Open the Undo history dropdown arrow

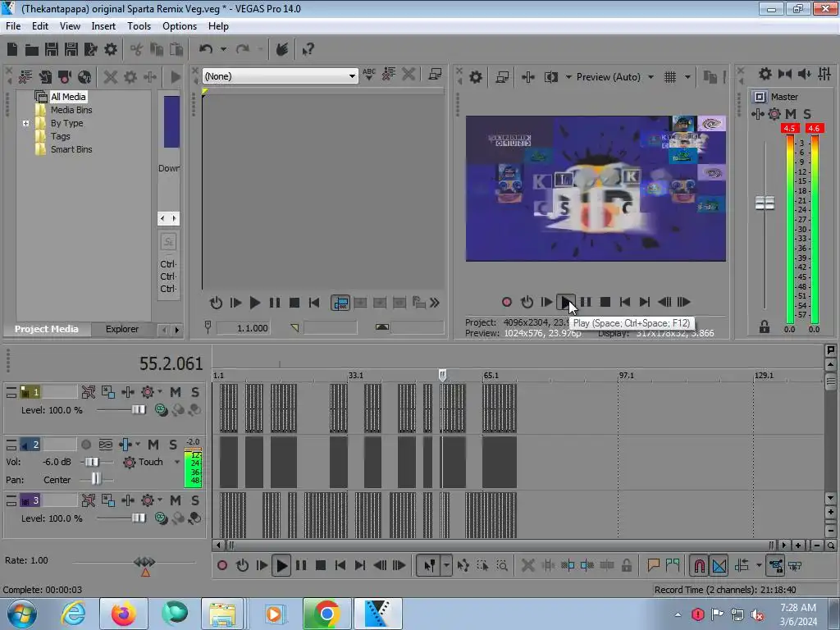pyautogui.click(x=223, y=50)
